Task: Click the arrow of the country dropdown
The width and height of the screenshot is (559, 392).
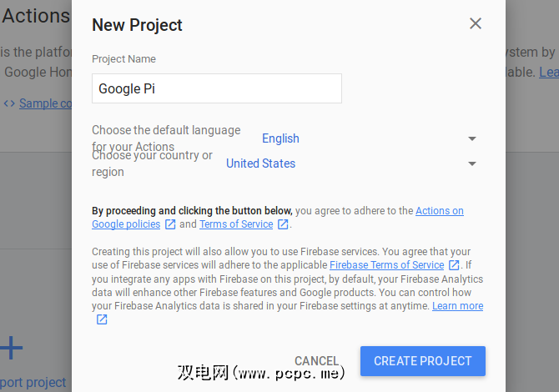Action: [x=472, y=163]
